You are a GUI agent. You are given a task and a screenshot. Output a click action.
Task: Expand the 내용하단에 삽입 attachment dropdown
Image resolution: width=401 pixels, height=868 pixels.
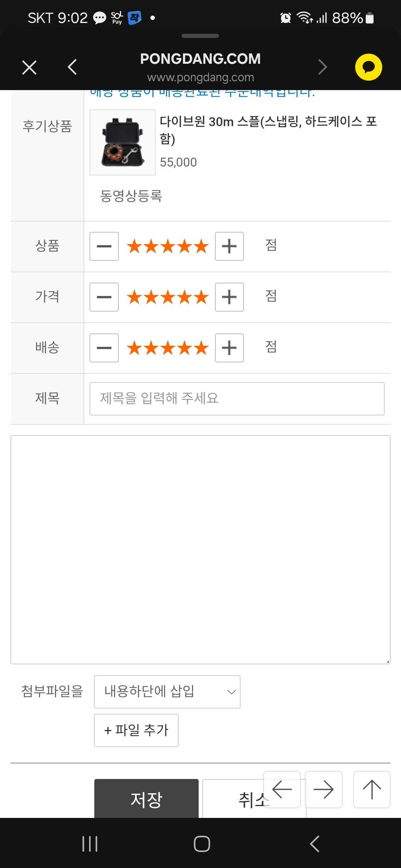[x=167, y=692]
